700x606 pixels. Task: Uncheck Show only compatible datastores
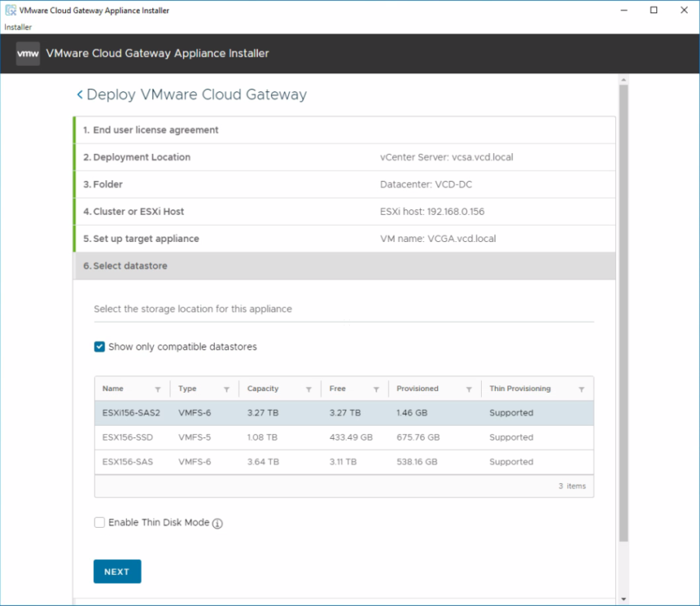(99, 347)
